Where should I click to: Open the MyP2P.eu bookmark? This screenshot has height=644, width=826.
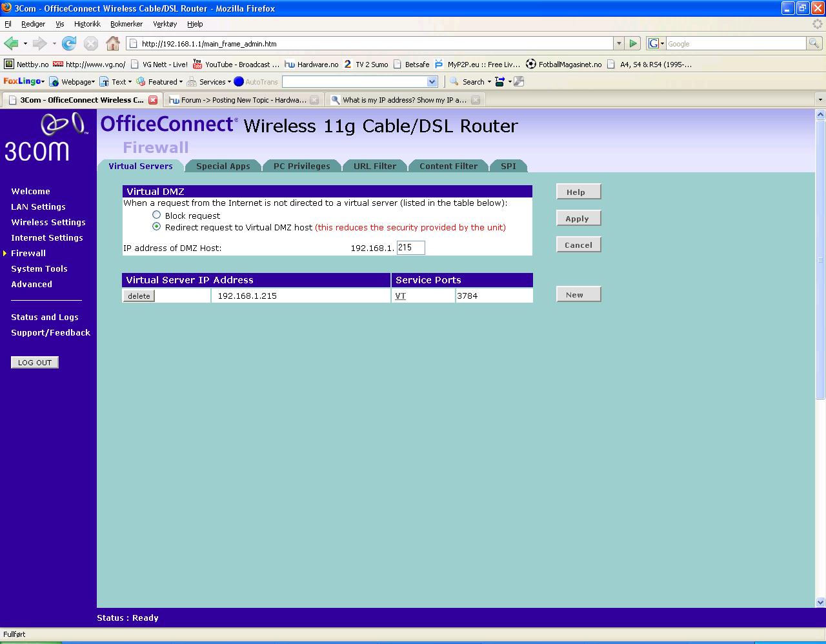pyautogui.click(x=478, y=64)
